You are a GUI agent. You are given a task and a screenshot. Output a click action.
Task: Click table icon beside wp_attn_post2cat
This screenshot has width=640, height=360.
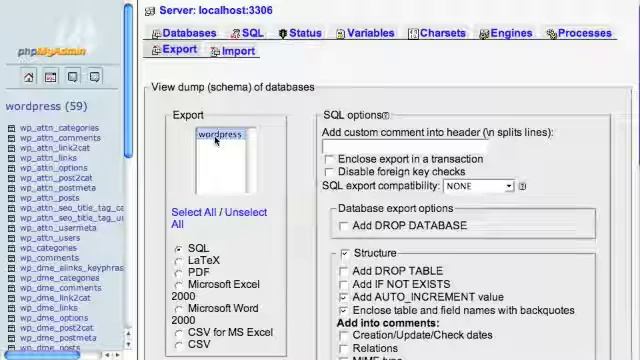point(11,178)
